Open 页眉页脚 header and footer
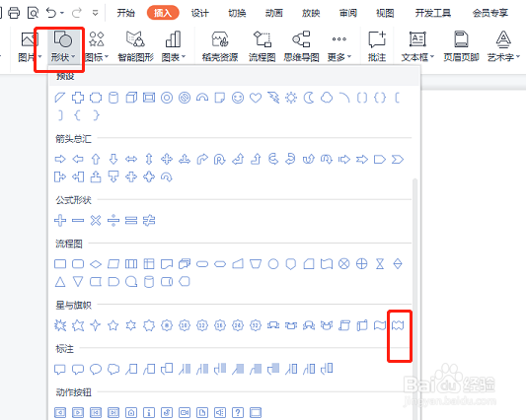This screenshot has height=420, width=526. click(461, 47)
